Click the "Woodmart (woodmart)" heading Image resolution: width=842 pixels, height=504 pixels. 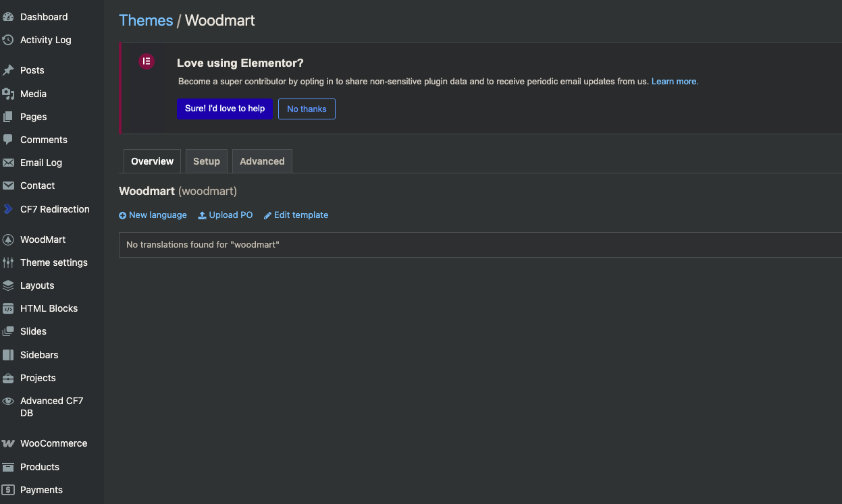(x=178, y=191)
